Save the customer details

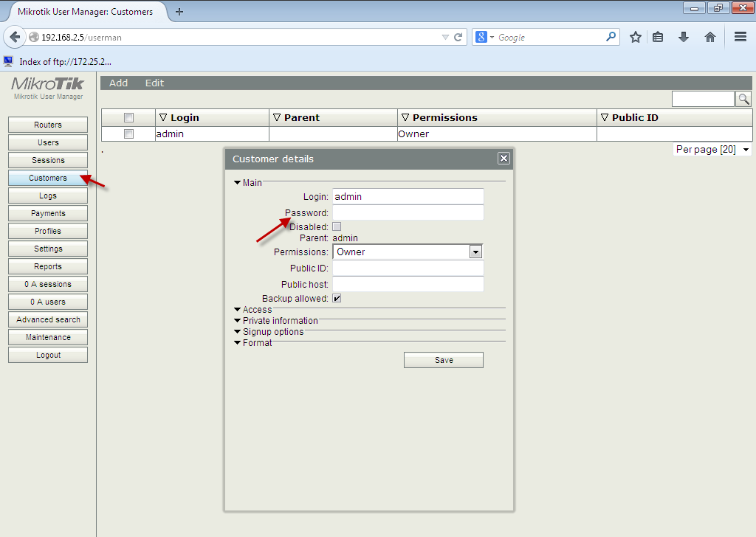(444, 360)
